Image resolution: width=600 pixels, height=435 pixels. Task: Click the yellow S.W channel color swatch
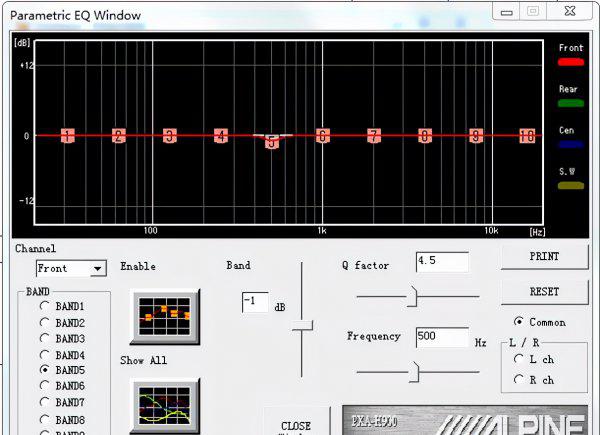pyautogui.click(x=570, y=185)
